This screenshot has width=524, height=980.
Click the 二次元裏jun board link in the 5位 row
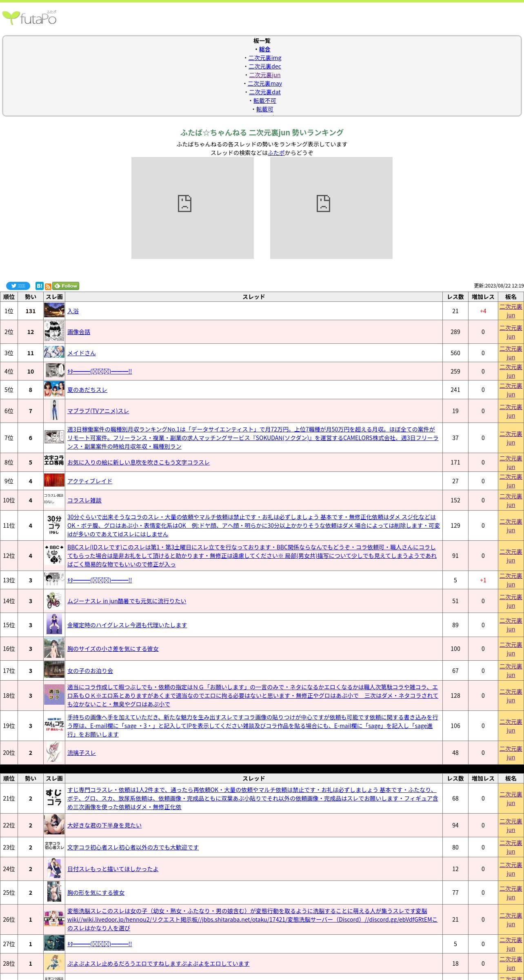(511, 390)
